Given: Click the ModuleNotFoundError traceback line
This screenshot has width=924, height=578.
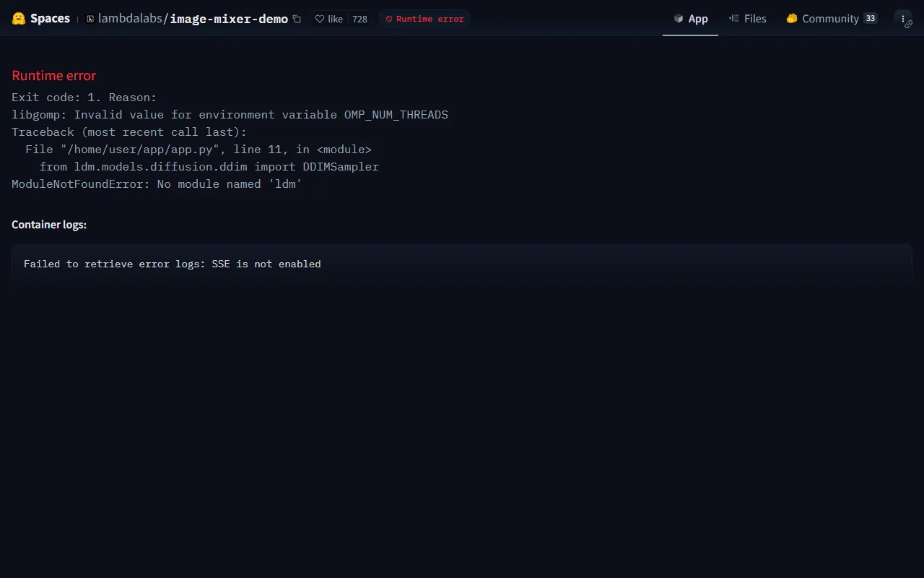Looking at the screenshot, I should pos(157,184).
